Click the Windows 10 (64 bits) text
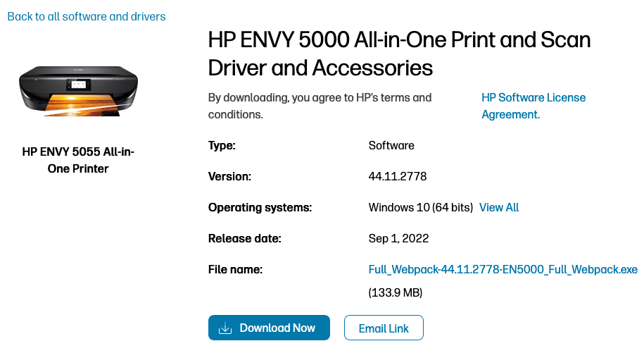This screenshot has height=353, width=644. coord(420,207)
